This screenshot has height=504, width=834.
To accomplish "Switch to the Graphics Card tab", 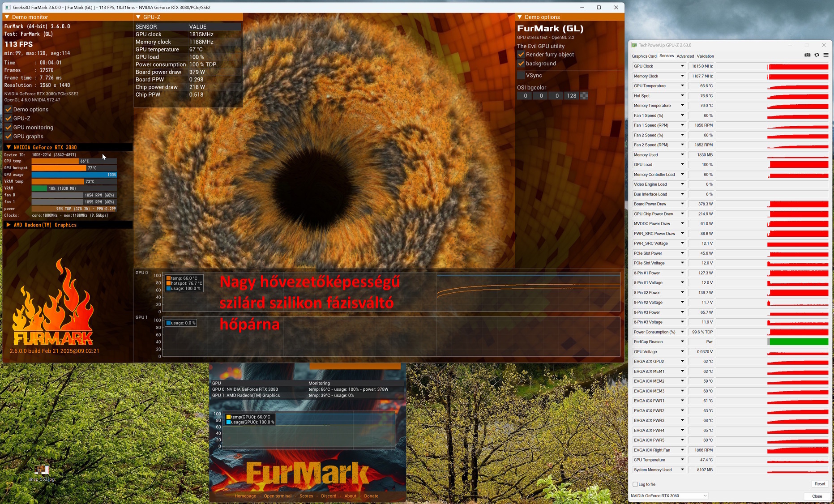I will (x=644, y=56).
